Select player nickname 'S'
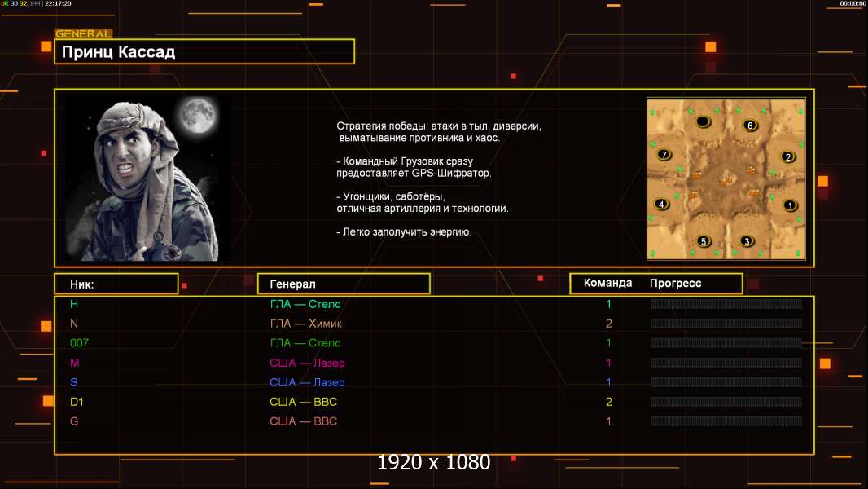 (x=74, y=382)
